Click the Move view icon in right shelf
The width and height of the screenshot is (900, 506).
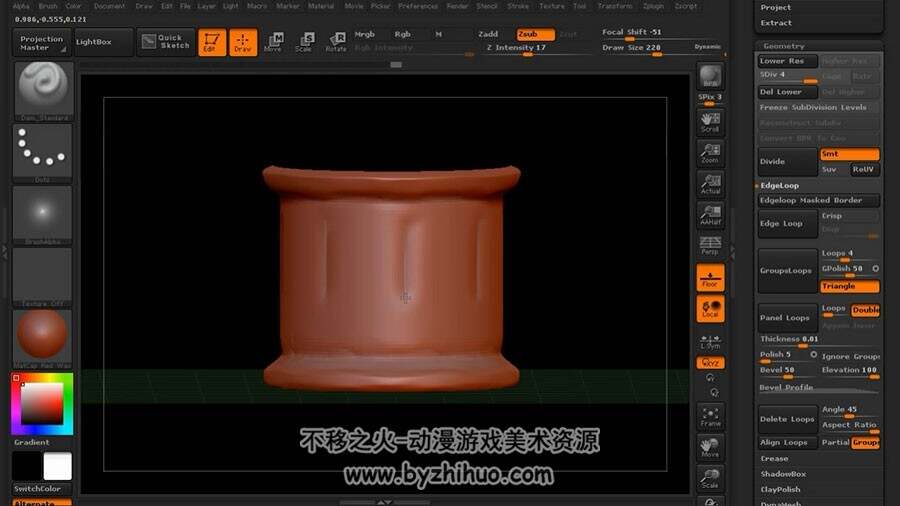click(710, 447)
